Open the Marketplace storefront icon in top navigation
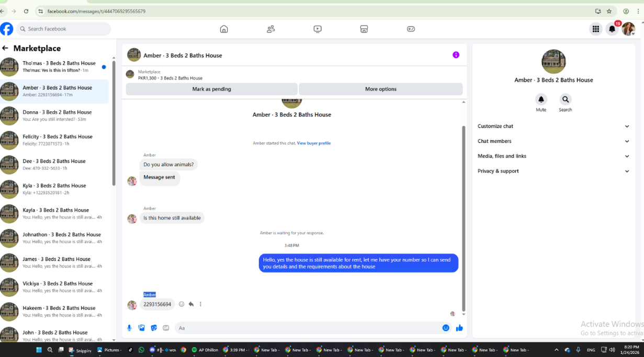Image resolution: width=644 pixels, height=357 pixels. tap(364, 29)
